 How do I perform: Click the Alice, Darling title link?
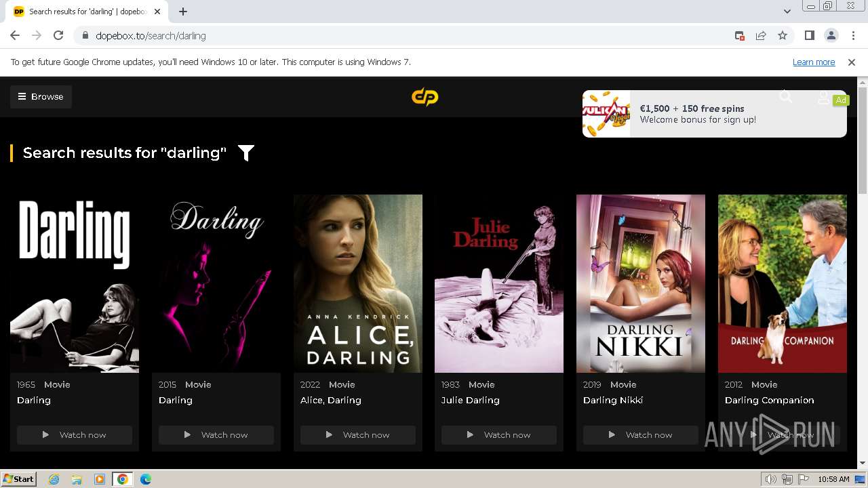(x=331, y=400)
